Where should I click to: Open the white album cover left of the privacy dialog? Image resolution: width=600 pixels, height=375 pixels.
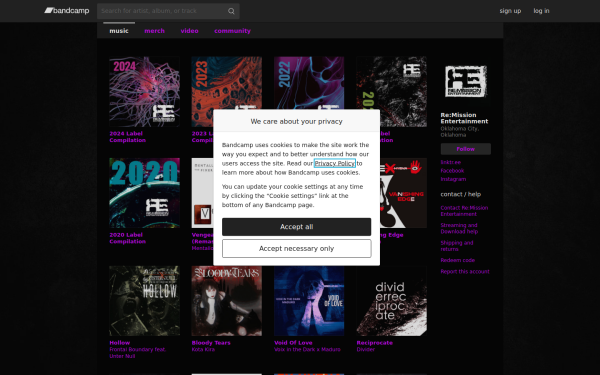click(202, 193)
